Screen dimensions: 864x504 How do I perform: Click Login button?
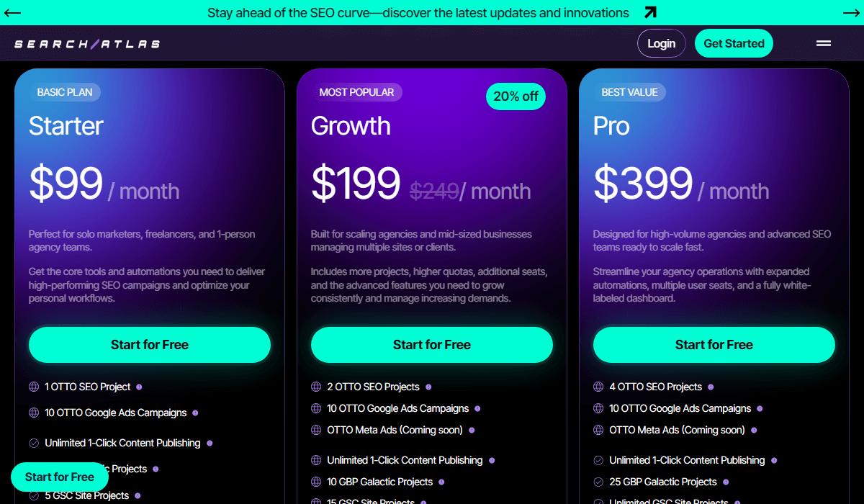[x=661, y=43]
